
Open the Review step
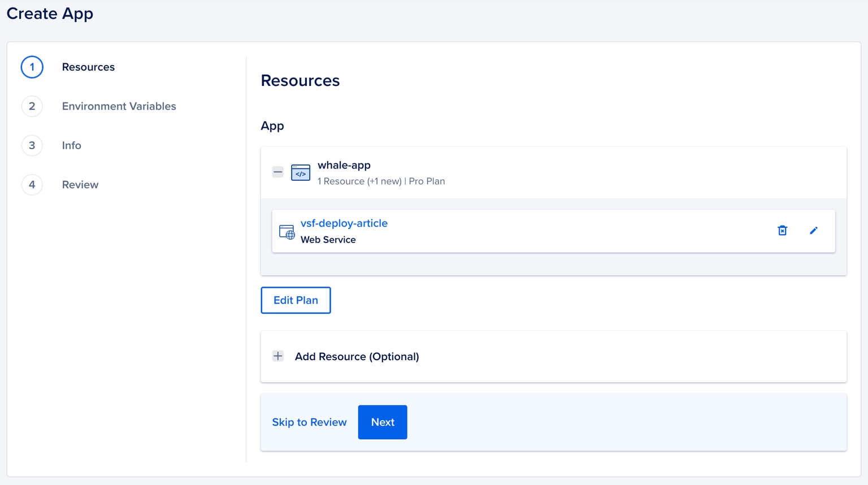tap(80, 185)
